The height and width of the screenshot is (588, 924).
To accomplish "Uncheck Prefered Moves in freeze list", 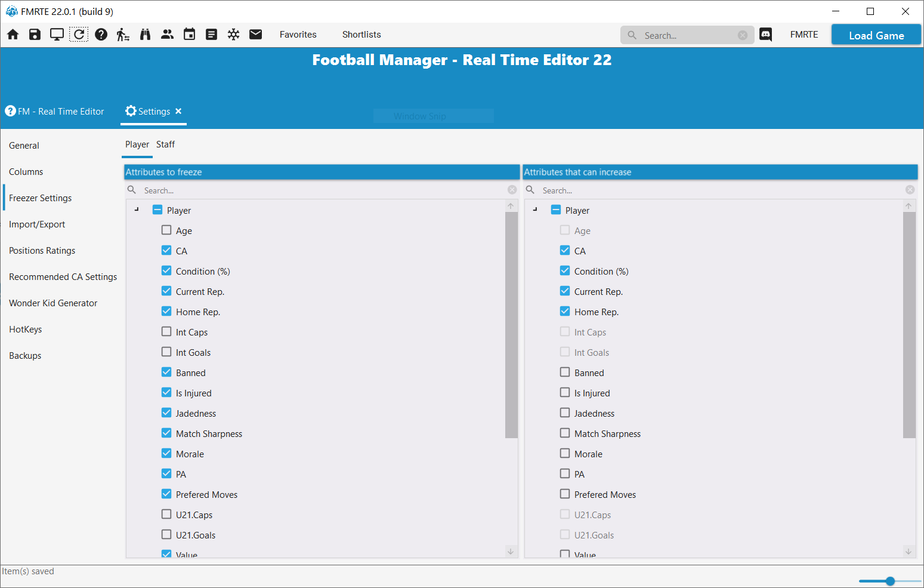I will point(166,494).
